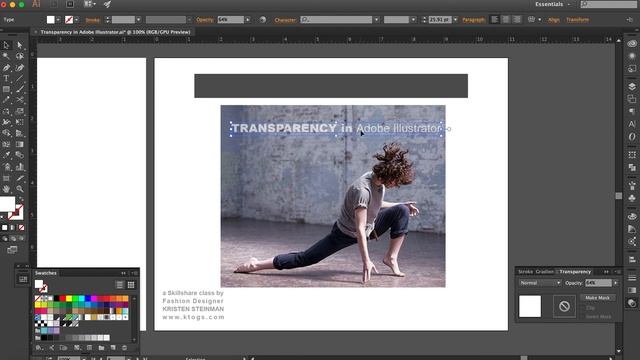Open the font size dropdown
The width and height of the screenshot is (640, 360).
pos(456,20)
